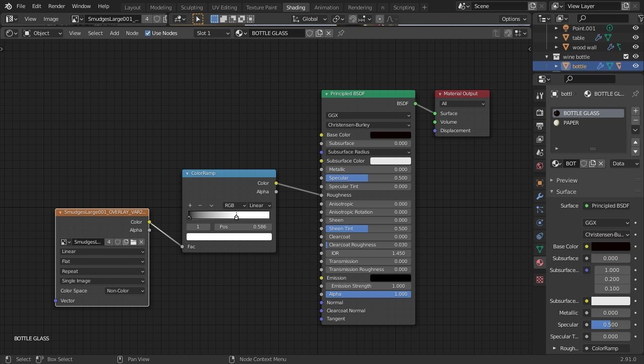Open the Blender logo application menu
Image resolution: width=644 pixels, height=364 pixels.
point(8,7)
